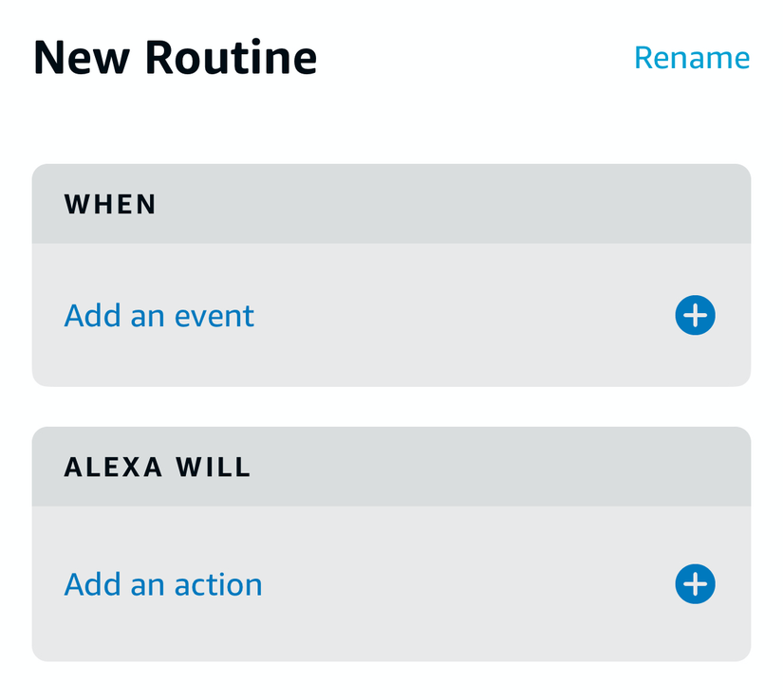Image resolution: width=783 pixels, height=700 pixels.
Task: Add a step using the ALEXA WILL plus button
Action: coord(695,584)
